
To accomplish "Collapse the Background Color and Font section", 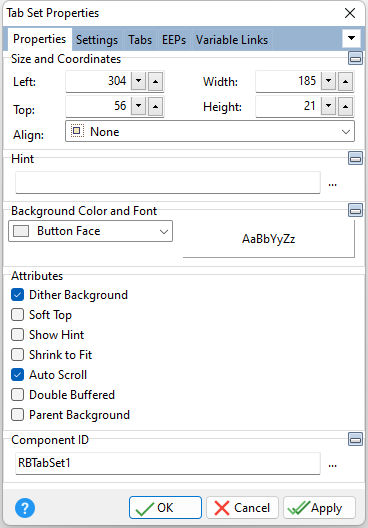I will coord(355,210).
